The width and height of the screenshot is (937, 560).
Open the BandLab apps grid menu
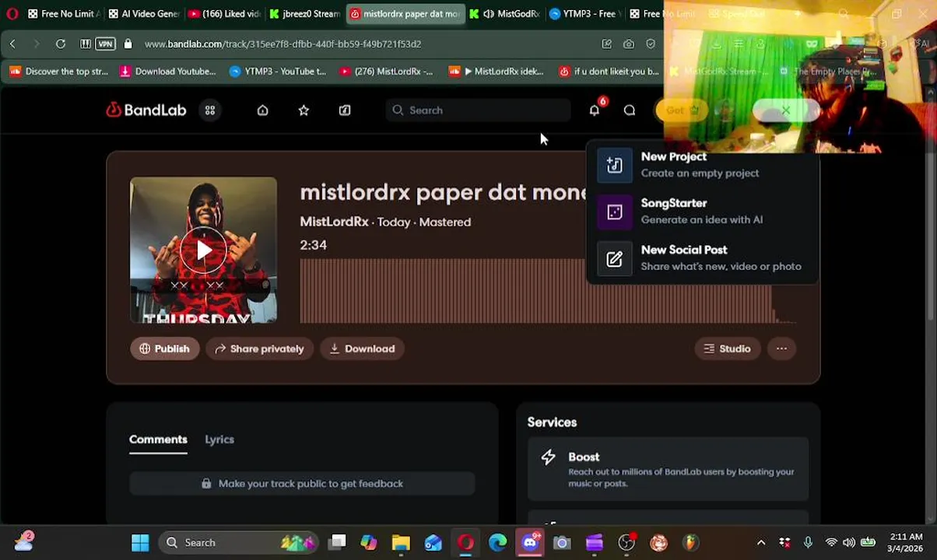(x=210, y=110)
